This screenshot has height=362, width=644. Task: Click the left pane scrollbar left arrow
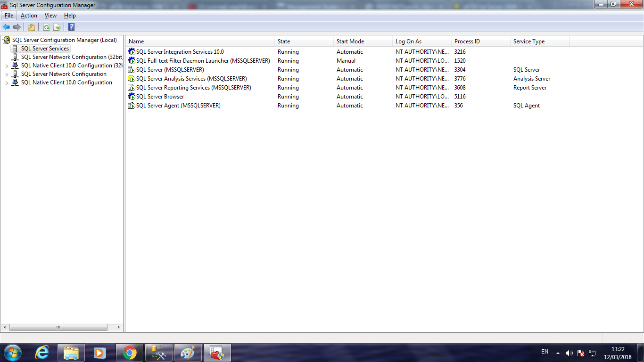pos(5,327)
